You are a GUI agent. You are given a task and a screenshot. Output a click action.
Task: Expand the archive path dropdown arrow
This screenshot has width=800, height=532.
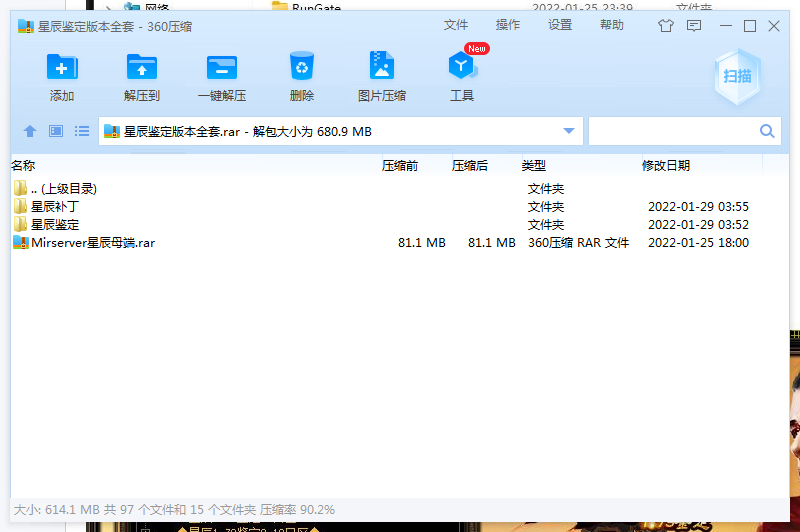pos(569,131)
